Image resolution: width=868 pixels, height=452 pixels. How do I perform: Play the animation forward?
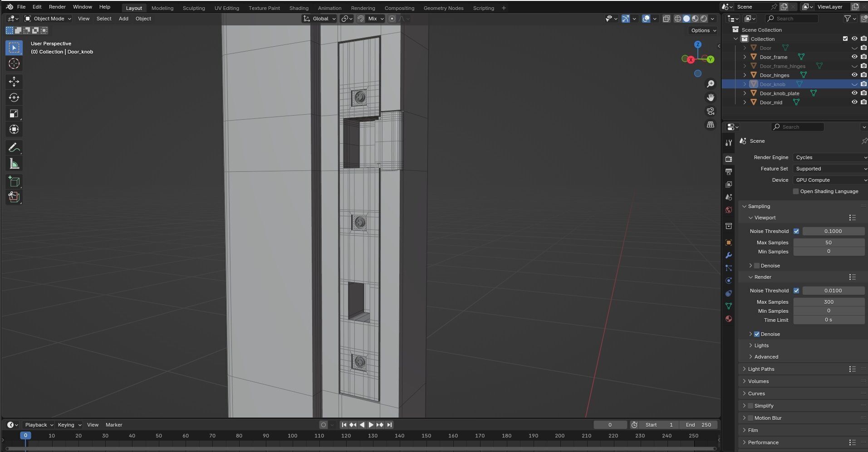tap(371, 425)
